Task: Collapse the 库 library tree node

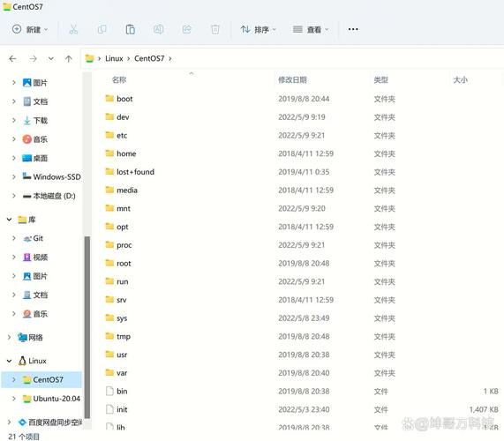Action: [x=9, y=220]
